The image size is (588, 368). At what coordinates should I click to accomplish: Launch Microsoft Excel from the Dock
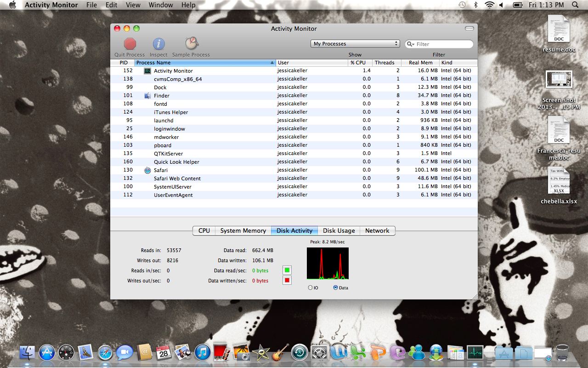pyautogui.click(x=358, y=353)
